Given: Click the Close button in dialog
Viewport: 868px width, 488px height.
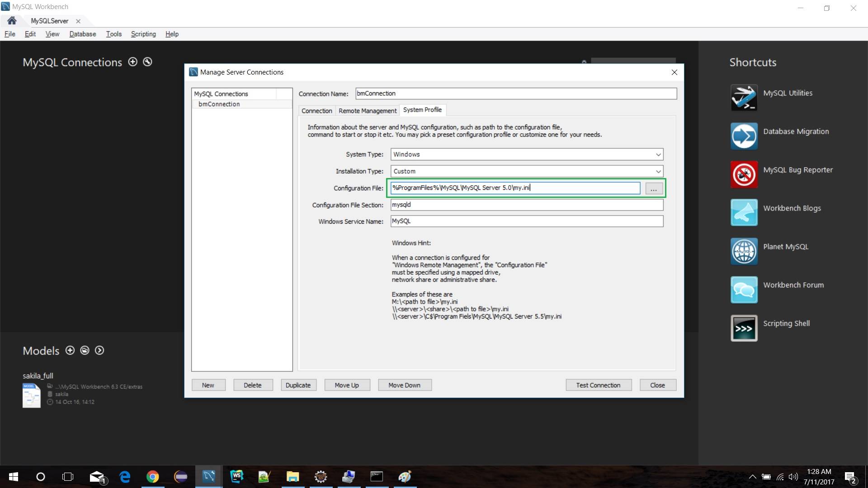Looking at the screenshot, I should 657,385.
